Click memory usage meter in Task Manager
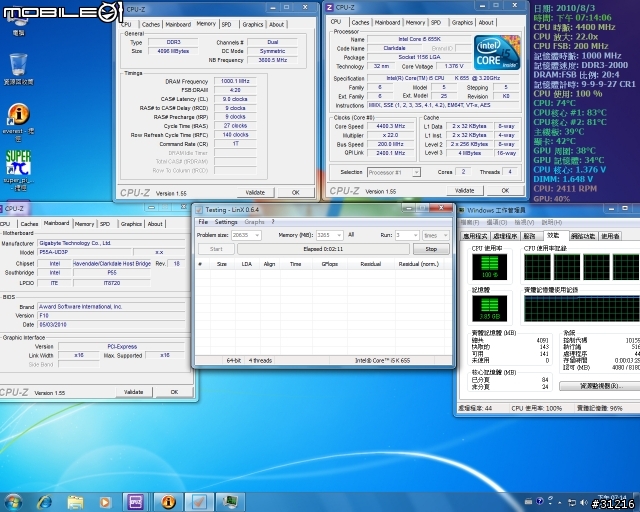The height and width of the screenshot is (512, 640). [x=489, y=309]
